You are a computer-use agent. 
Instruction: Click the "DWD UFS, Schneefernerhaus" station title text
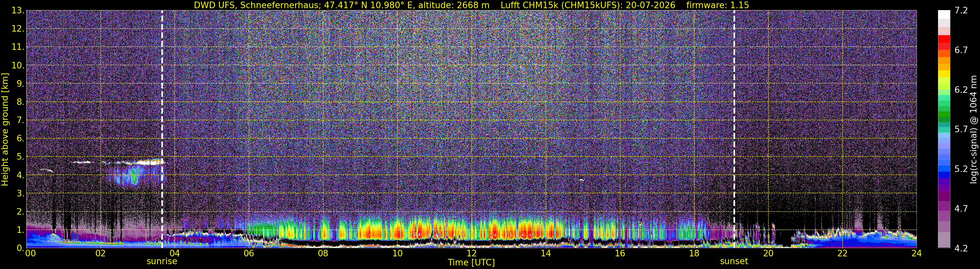tap(256, 5)
